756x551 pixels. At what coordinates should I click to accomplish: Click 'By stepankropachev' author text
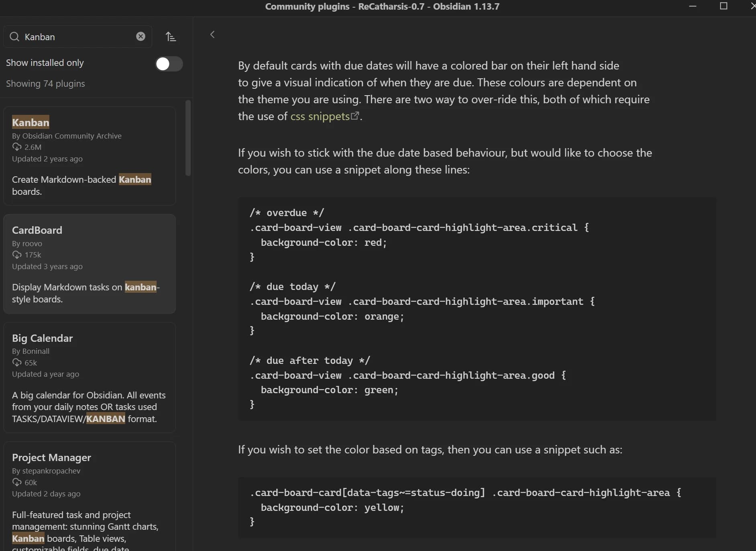point(46,471)
